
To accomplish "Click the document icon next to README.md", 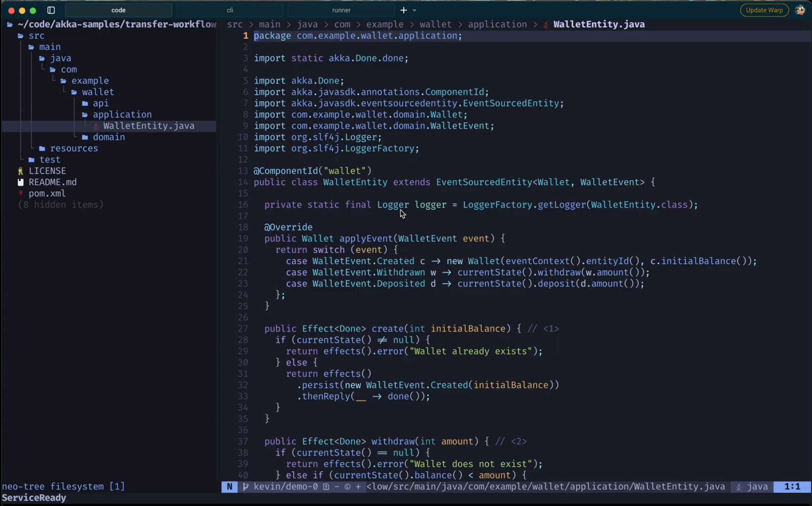I will tap(21, 182).
